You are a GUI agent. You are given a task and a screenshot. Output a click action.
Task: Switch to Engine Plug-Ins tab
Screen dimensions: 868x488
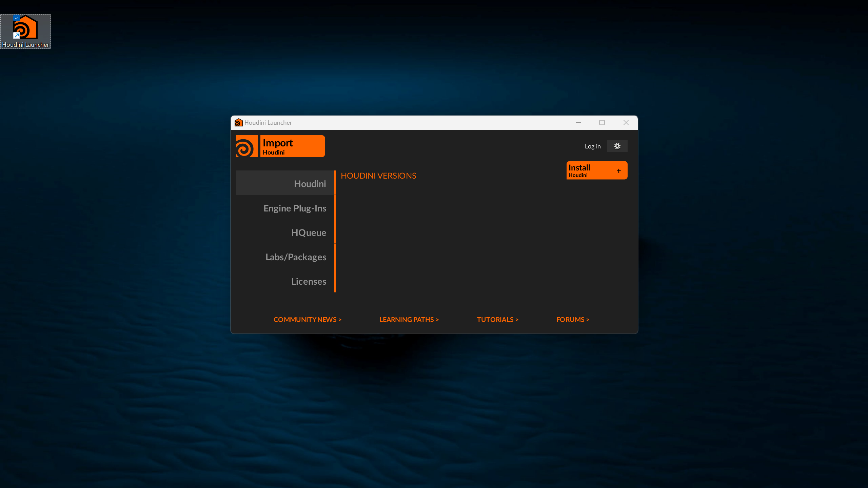click(x=285, y=207)
